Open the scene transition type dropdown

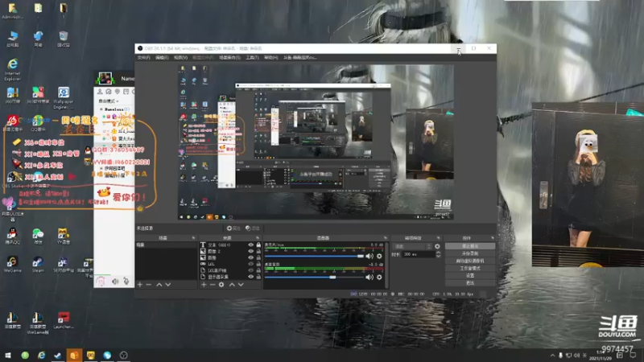coord(412,246)
